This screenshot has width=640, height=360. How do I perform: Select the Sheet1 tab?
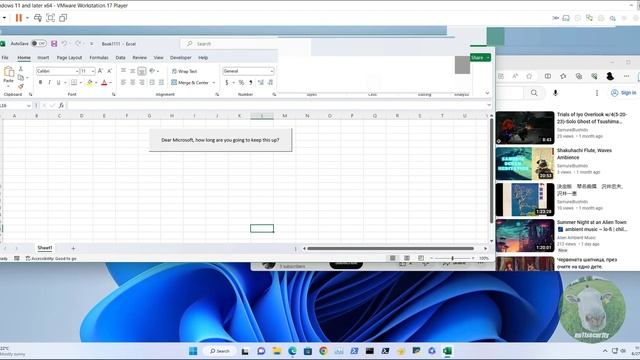45,248
